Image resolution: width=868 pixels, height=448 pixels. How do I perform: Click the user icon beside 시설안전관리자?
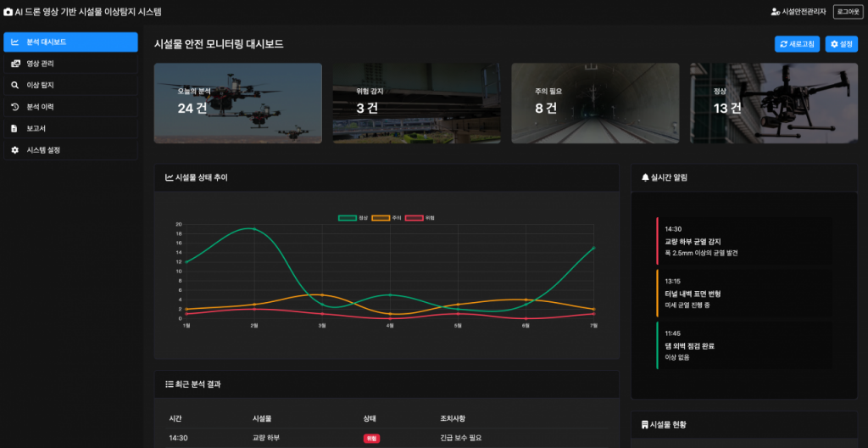pyautogui.click(x=775, y=12)
